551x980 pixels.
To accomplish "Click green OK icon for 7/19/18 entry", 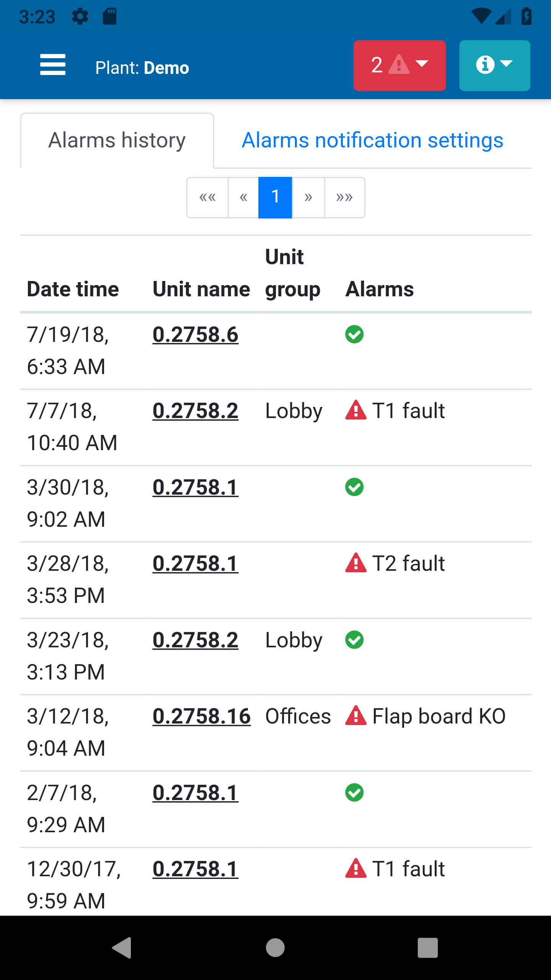I will (x=354, y=335).
